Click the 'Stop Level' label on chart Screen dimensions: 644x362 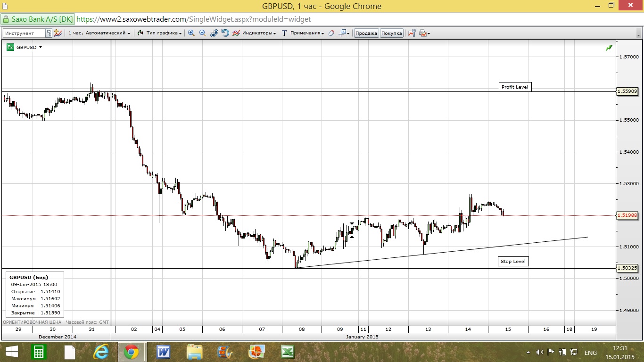(x=513, y=261)
